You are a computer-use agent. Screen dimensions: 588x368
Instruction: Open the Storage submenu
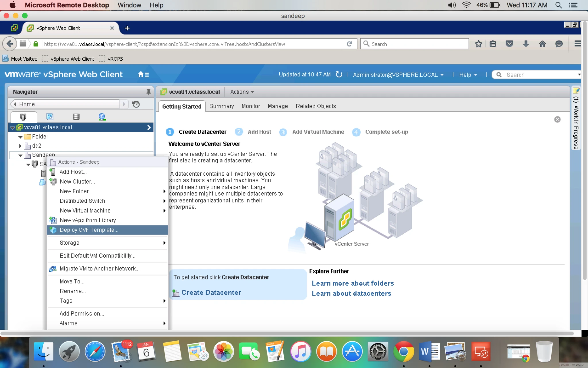coord(107,243)
